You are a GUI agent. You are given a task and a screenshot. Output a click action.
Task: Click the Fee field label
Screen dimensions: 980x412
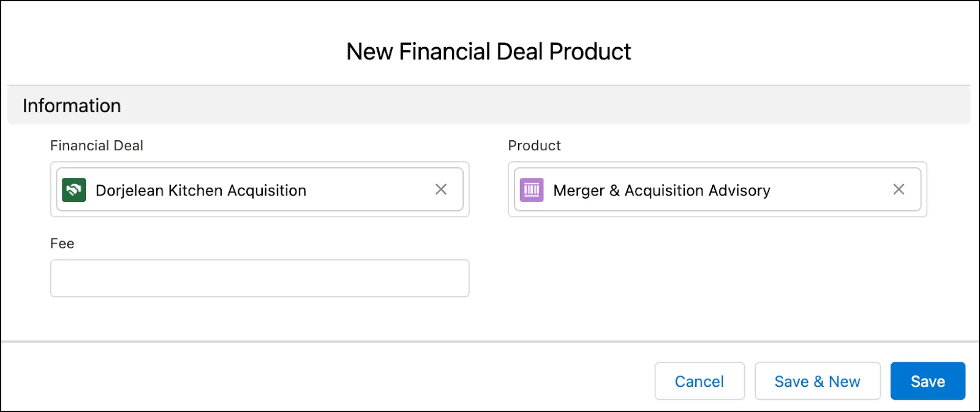[62, 243]
